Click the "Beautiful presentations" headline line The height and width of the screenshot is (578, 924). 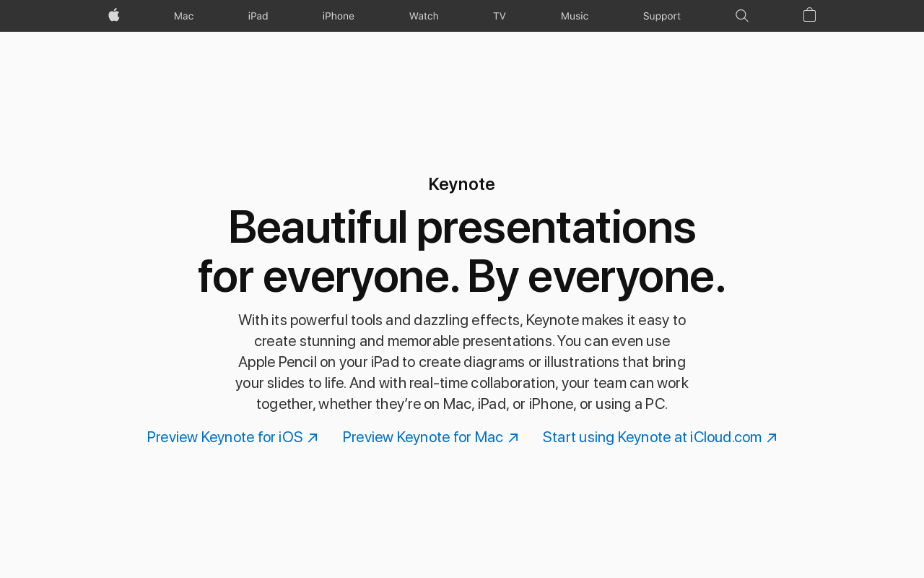tap(462, 227)
